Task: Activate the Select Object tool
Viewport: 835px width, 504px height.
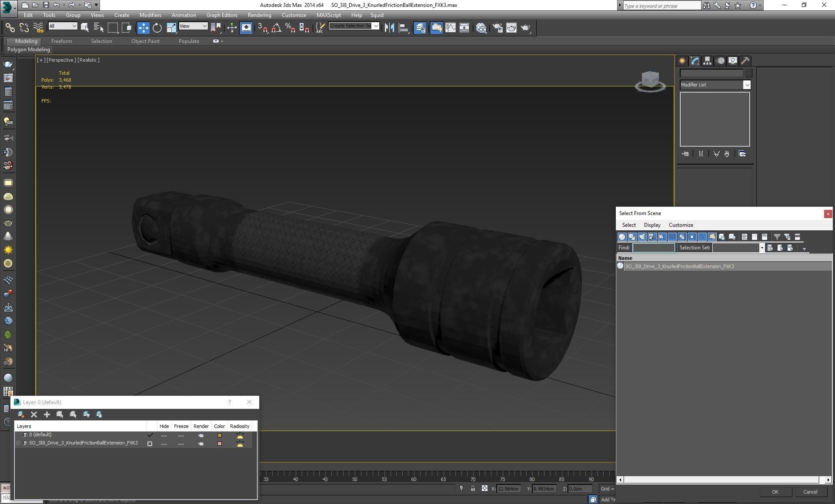Action: click(85, 28)
